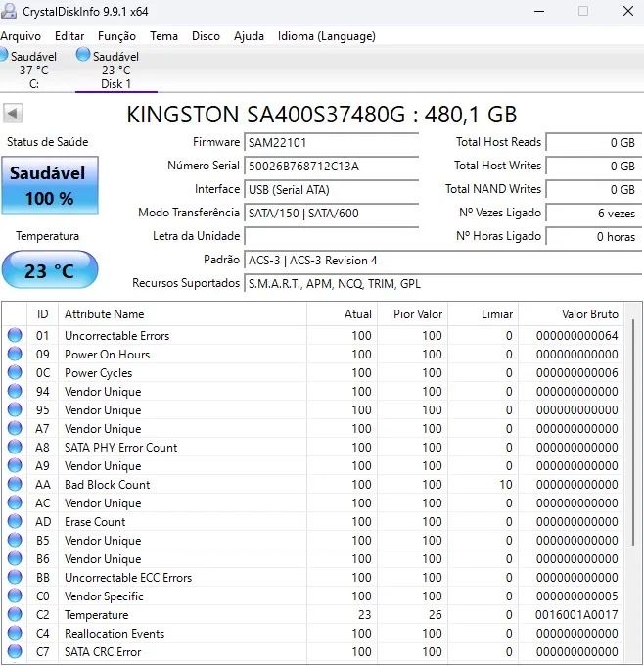Click the Nº Horas Ligado value 0 horas
Screen dimensions: 644x668
(593, 236)
